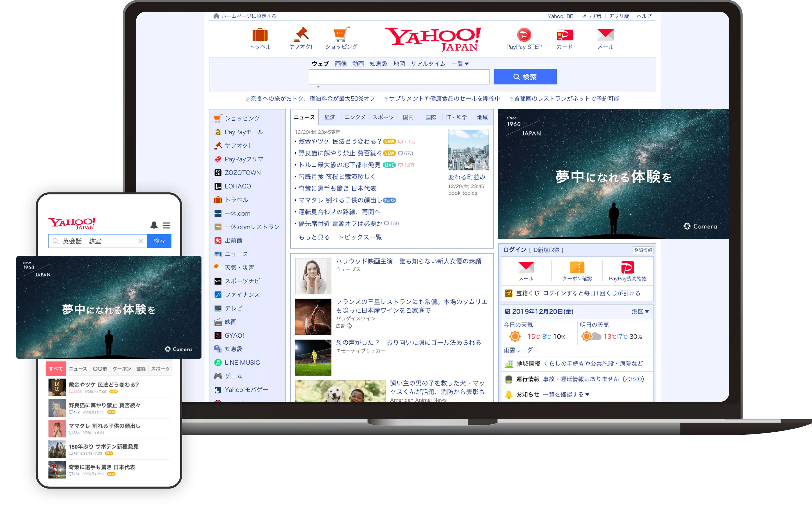Expand the 一覧 search category dropdown
The width and height of the screenshot is (812, 515).
coord(460,64)
